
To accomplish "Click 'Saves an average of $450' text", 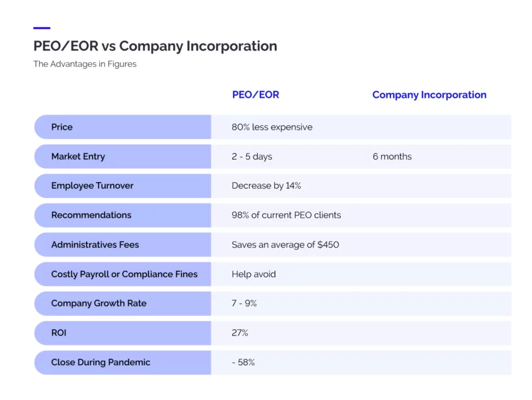I will pyautogui.click(x=285, y=244).
